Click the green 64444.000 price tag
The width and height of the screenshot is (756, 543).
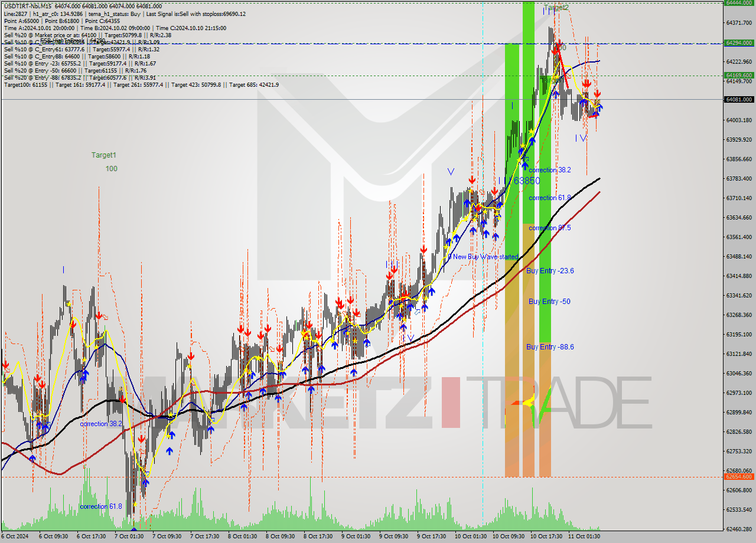(x=739, y=2)
